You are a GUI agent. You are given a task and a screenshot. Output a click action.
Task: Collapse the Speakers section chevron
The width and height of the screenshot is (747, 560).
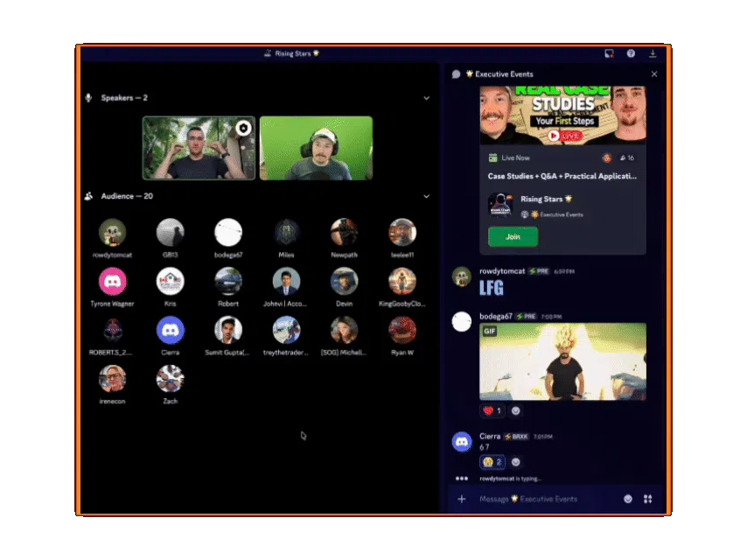[426, 98]
